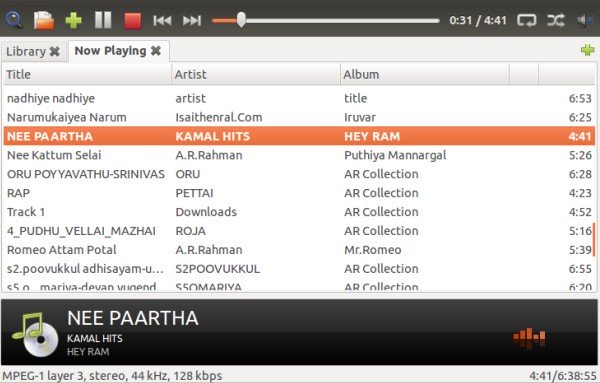Toggle repeat mode
The height and width of the screenshot is (383, 600).
click(x=527, y=20)
